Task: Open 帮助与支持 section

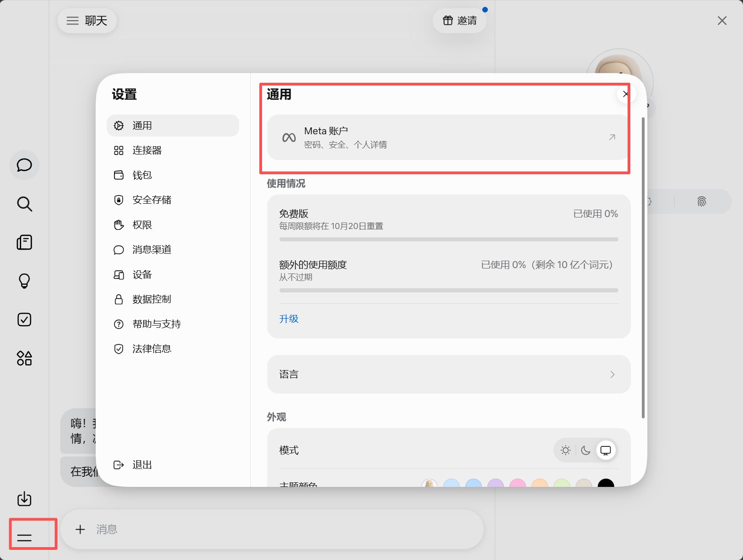Action: (173, 324)
